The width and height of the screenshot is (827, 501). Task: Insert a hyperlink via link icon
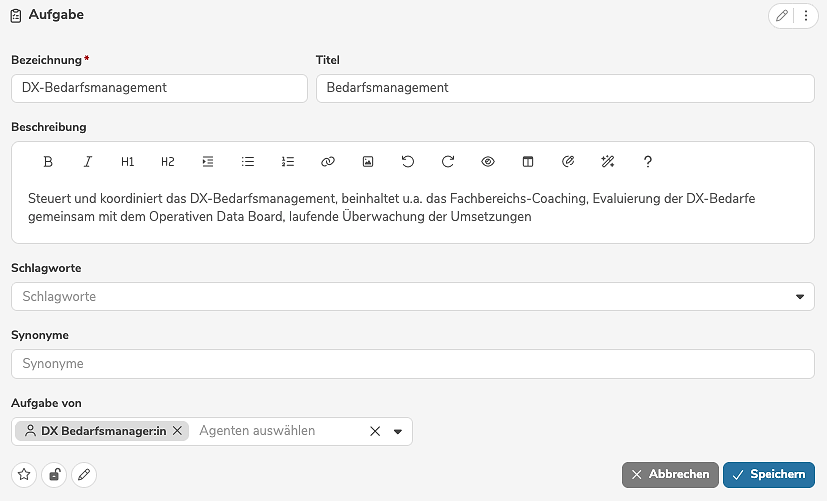(328, 161)
